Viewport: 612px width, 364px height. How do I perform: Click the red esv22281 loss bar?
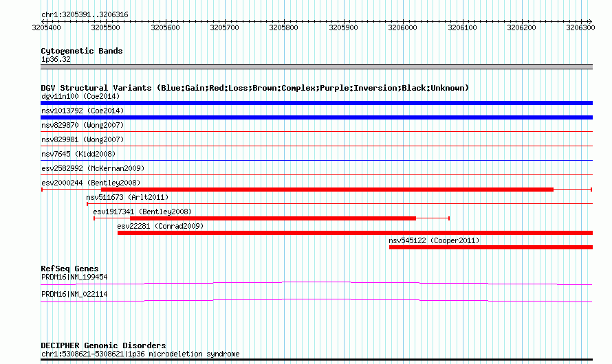(x=356, y=233)
